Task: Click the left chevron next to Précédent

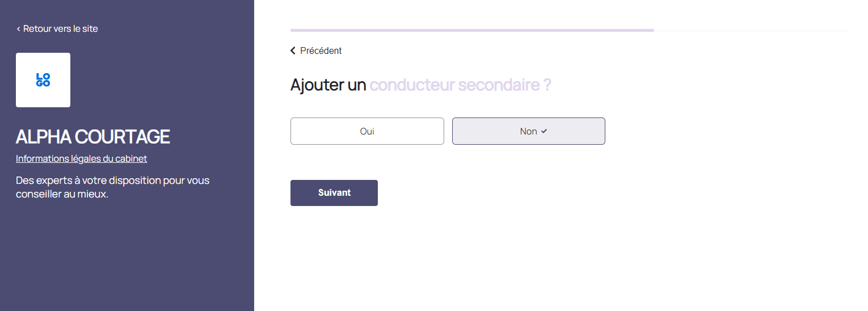Action: [x=293, y=51]
